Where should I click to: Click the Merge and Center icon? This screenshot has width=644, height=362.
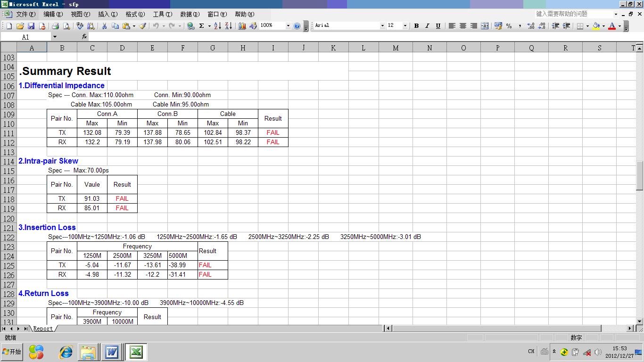[485, 26]
